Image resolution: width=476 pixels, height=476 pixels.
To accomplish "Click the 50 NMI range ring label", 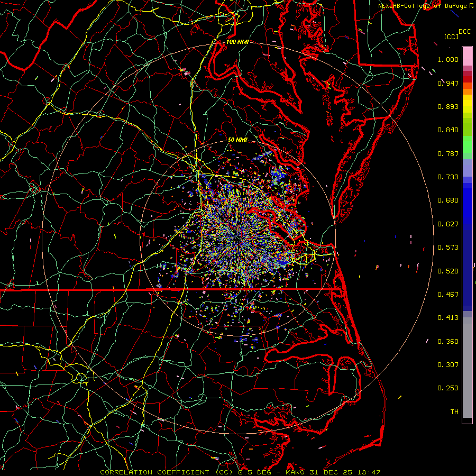I will (x=237, y=140).
